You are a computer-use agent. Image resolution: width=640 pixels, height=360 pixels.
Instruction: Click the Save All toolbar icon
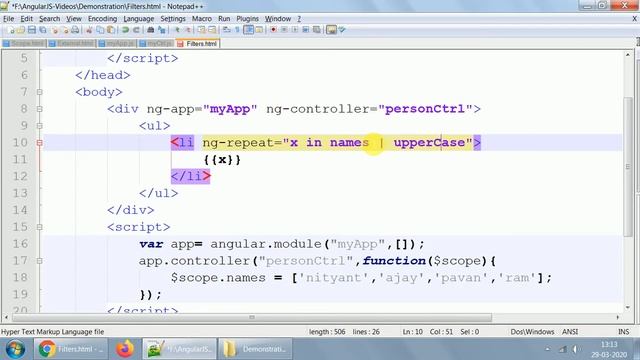point(42,30)
